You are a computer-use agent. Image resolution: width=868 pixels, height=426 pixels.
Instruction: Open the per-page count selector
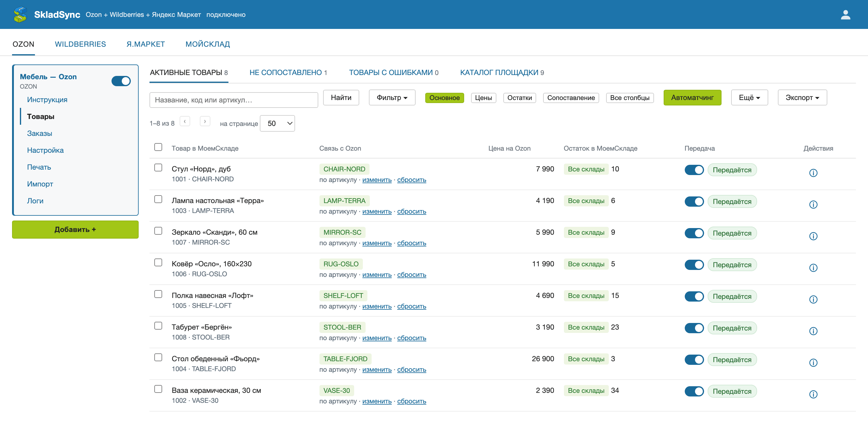coord(277,124)
